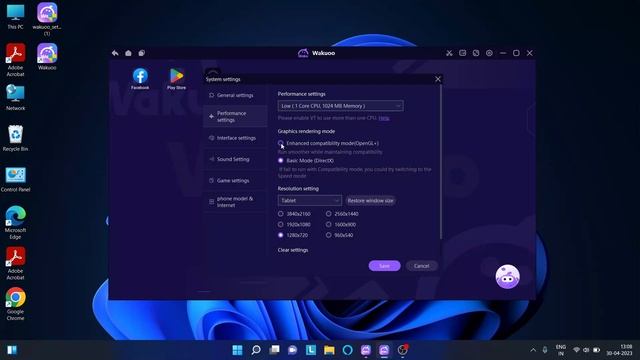Select Basic Mode (DirectX) radio button
This screenshot has width=640, height=360.
(280, 160)
